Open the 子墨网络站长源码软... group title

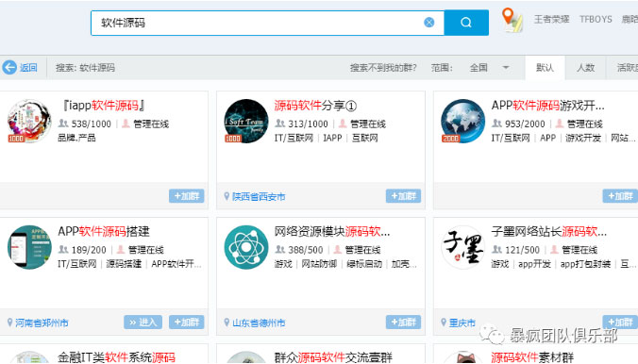549,232
